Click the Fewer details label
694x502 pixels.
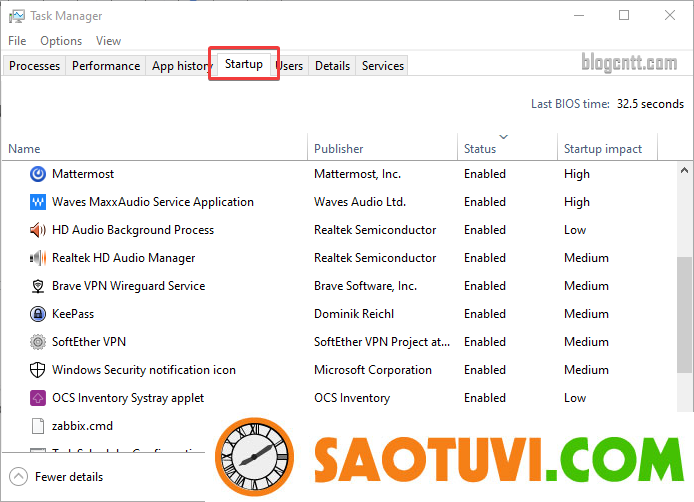pos(69,477)
